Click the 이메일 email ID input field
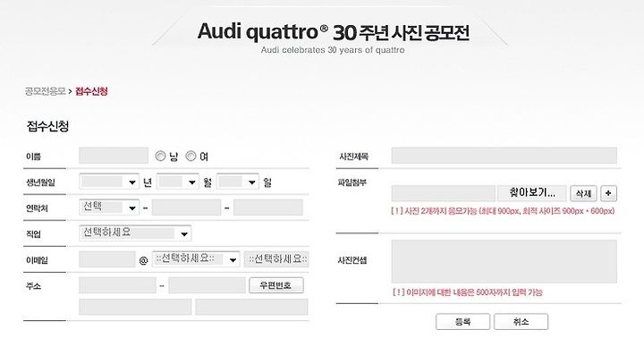644x355 pixels. click(x=106, y=259)
